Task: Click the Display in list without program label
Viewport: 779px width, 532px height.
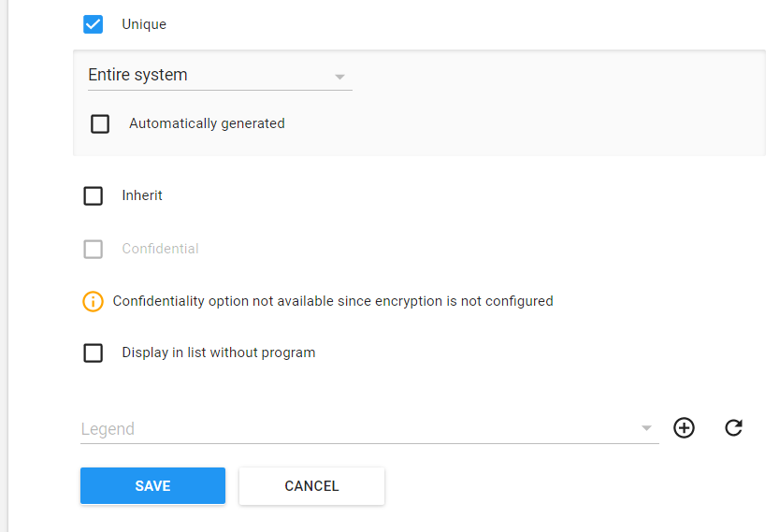Action: (219, 352)
